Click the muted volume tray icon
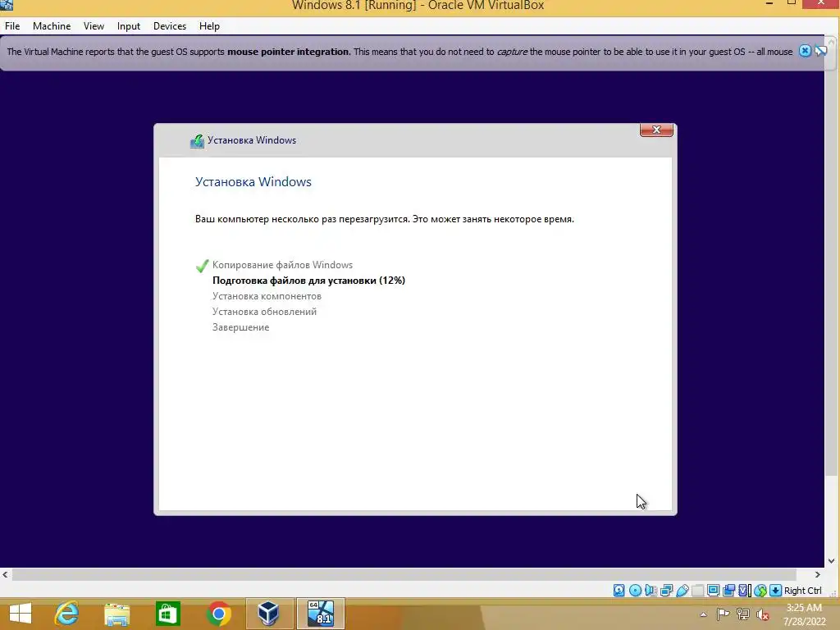 (x=762, y=615)
